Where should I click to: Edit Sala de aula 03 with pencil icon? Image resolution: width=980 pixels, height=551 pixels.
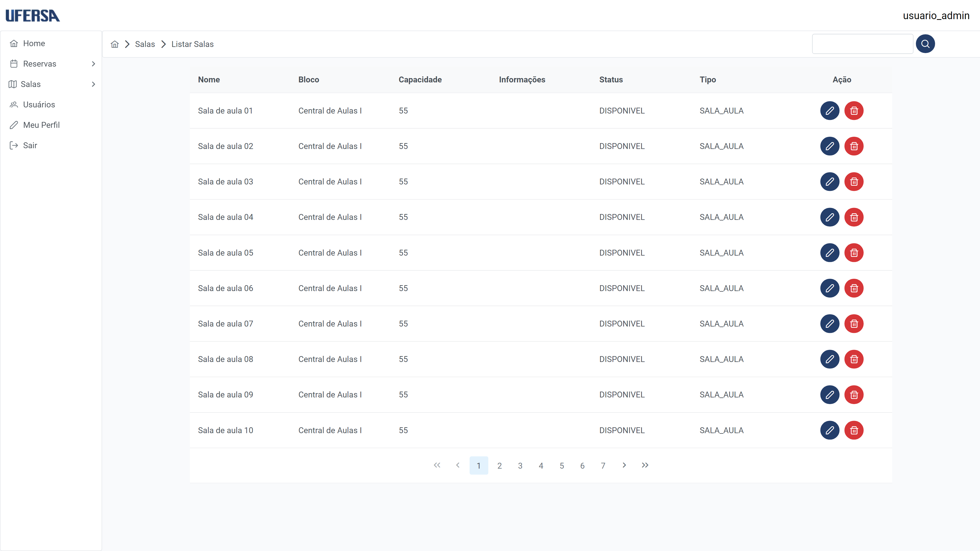(x=830, y=182)
